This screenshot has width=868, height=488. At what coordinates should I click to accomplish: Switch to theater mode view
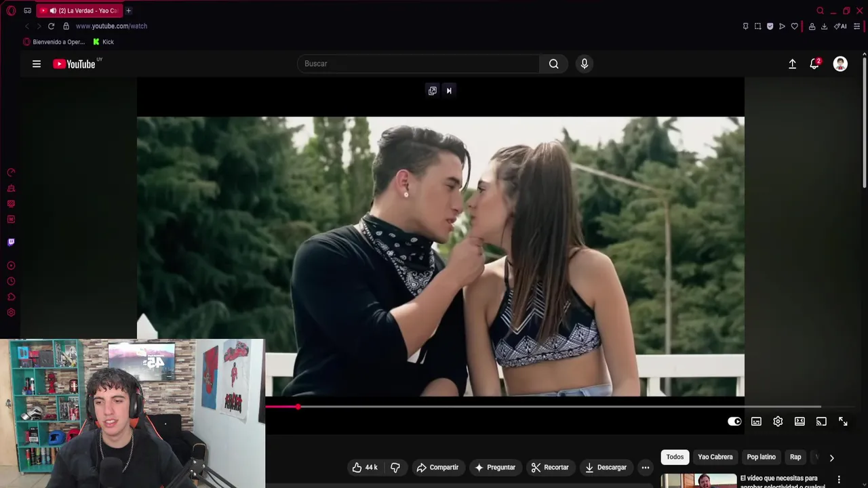(x=800, y=422)
